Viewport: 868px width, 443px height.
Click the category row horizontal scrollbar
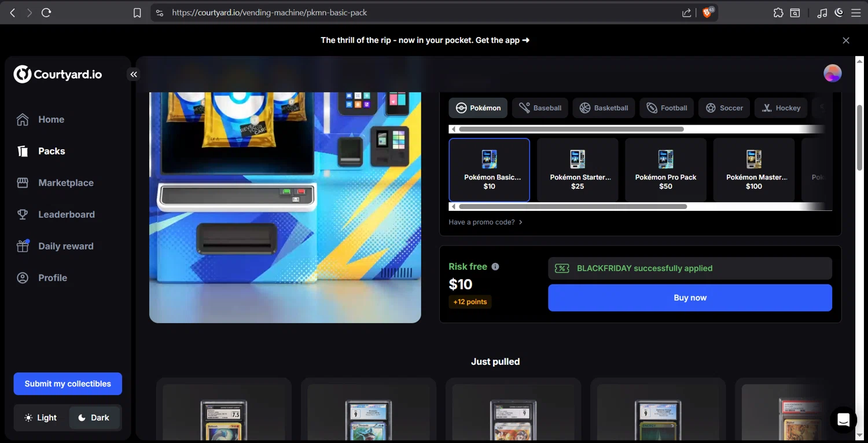point(571,129)
